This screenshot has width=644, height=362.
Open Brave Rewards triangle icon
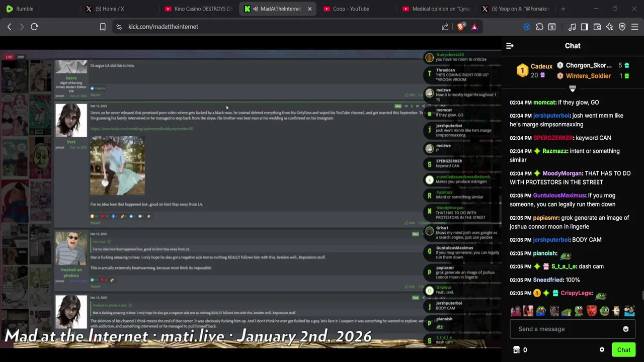[474, 27]
